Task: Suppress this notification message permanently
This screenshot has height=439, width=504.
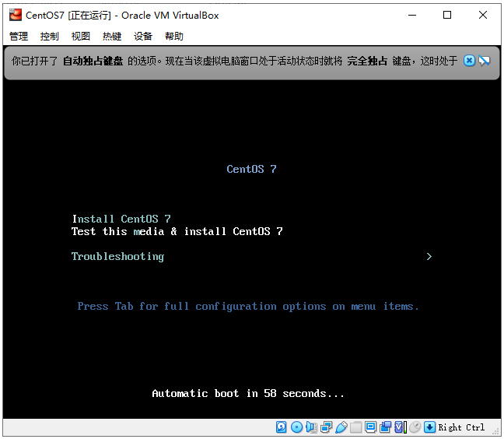Action: pyautogui.click(x=484, y=61)
